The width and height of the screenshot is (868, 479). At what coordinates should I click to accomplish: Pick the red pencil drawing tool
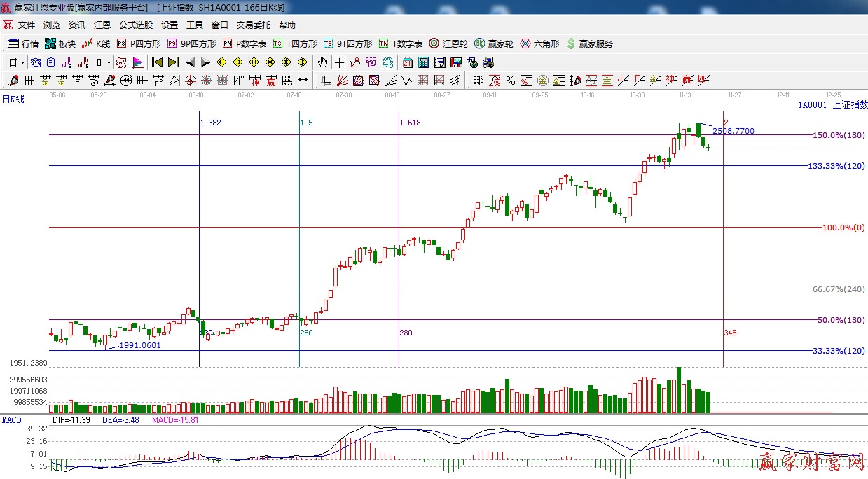13,81
